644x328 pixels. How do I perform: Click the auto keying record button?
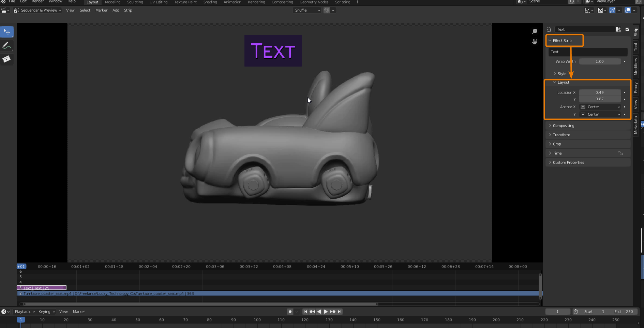coord(290,312)
